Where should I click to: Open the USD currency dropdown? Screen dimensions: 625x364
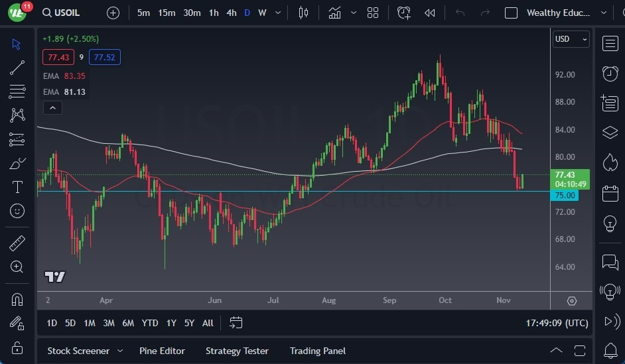(571, 39)
